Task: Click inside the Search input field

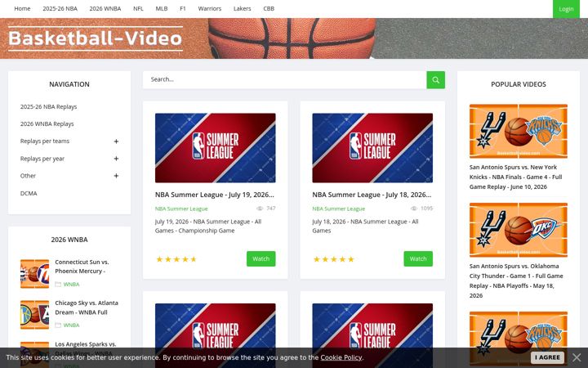Action: click(x=285, y=79)
